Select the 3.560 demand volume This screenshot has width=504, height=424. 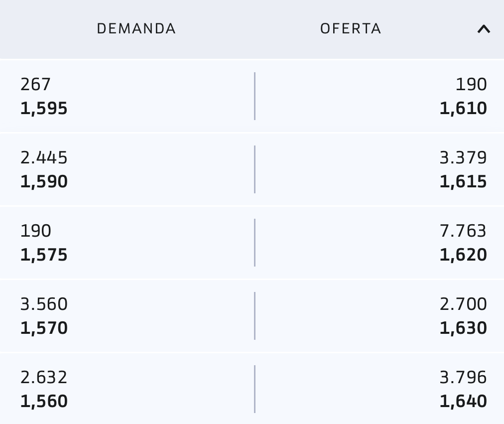44,304
